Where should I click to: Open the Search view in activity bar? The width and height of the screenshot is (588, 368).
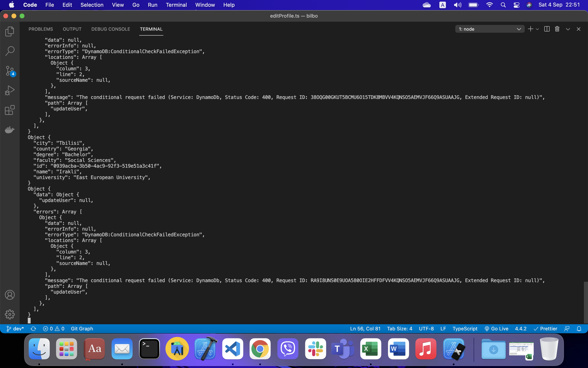click(x=10, y=51)
